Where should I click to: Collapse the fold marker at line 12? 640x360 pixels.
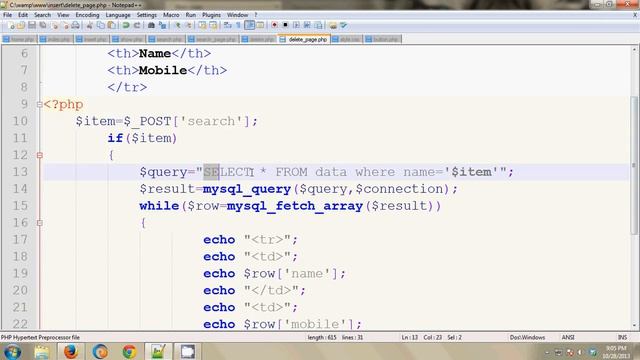[x=40, y=155]
